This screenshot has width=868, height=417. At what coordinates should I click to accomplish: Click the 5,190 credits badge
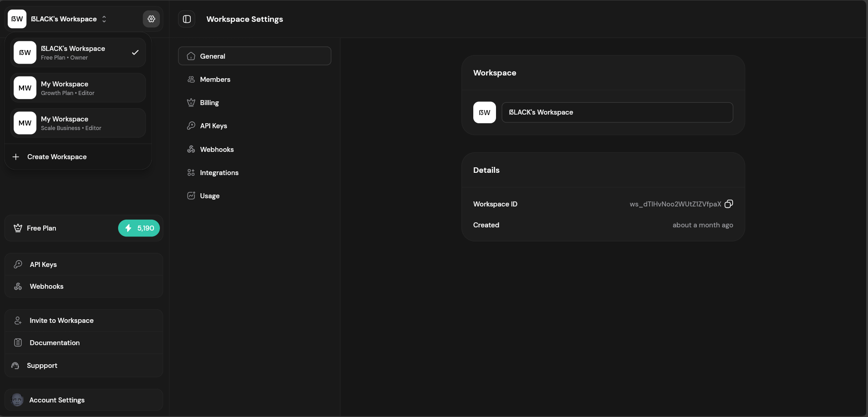pos(139,228)
